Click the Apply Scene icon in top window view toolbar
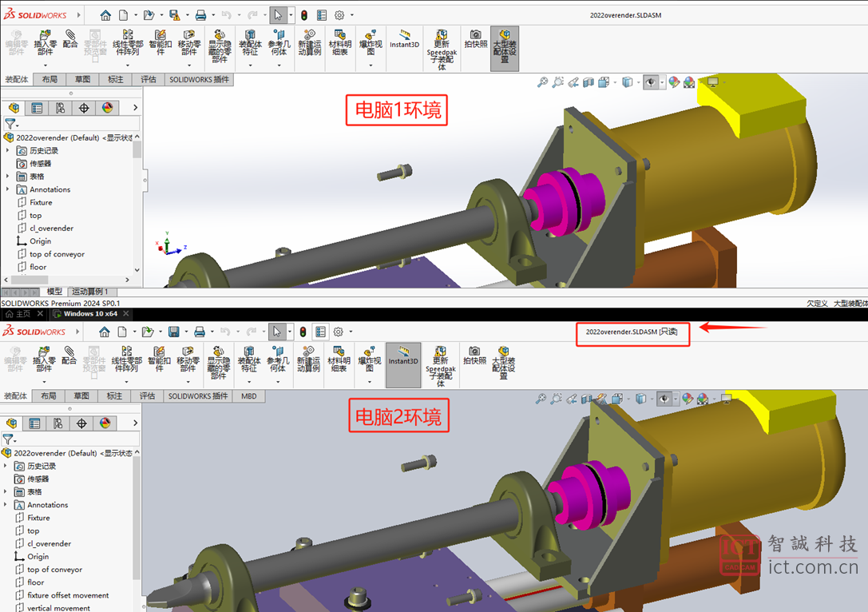The width and height of the screenshot is (868, 612). tap(689, 82)
